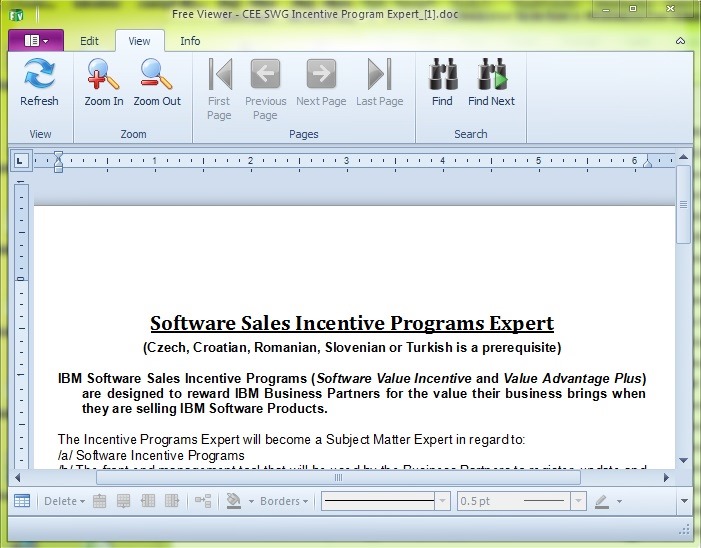Click the italic text "Value Advantage Plus"
The width and height of the screenshot is (701, 548).
(x=573, y=379)
